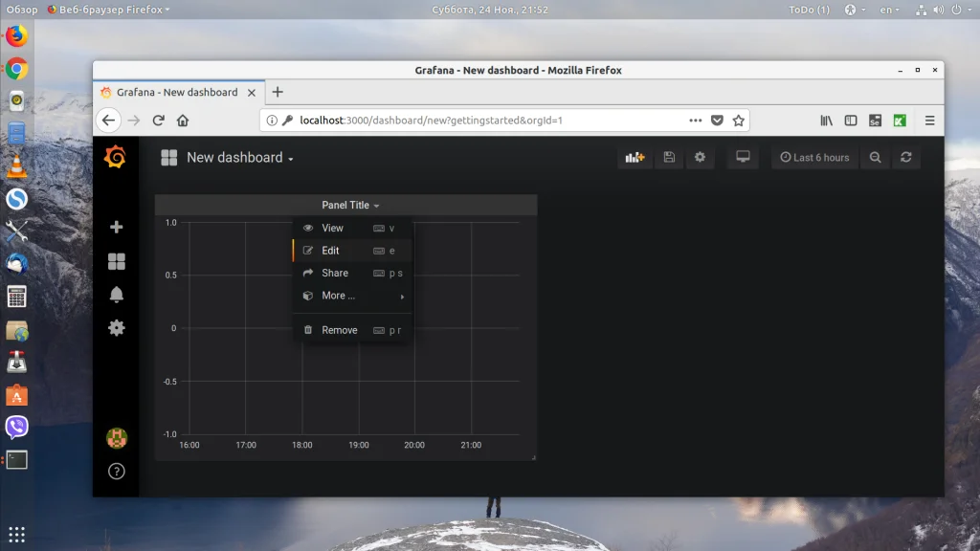Screen dimensions: 980x551
Task: Open dashboard settings gear in top bar
Action: click(700, 158)
